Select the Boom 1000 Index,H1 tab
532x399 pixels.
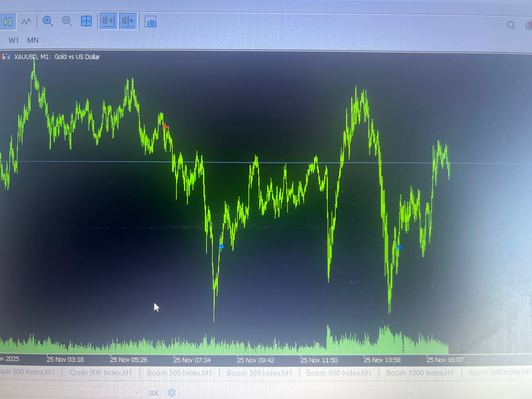click(x=420, y=372)
